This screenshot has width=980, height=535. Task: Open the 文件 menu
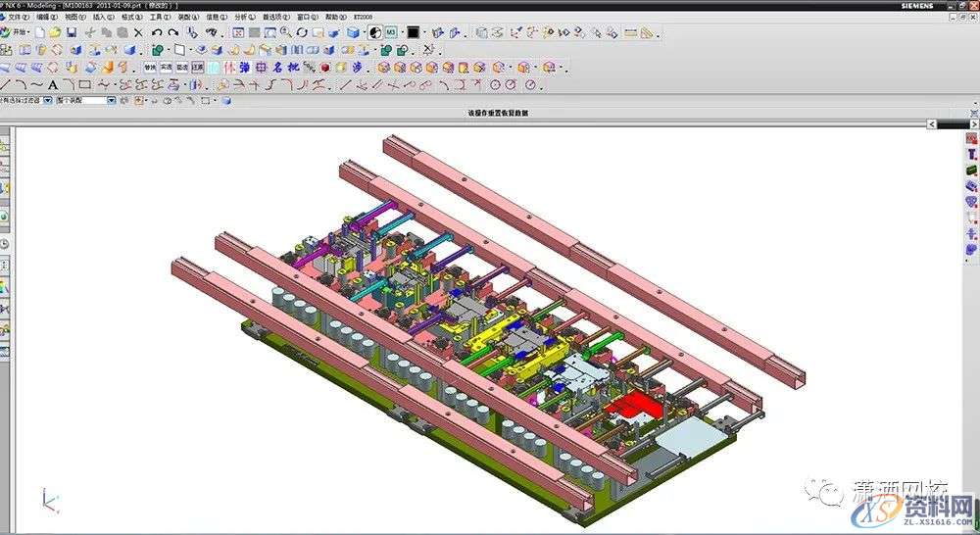tap(19, 17)
